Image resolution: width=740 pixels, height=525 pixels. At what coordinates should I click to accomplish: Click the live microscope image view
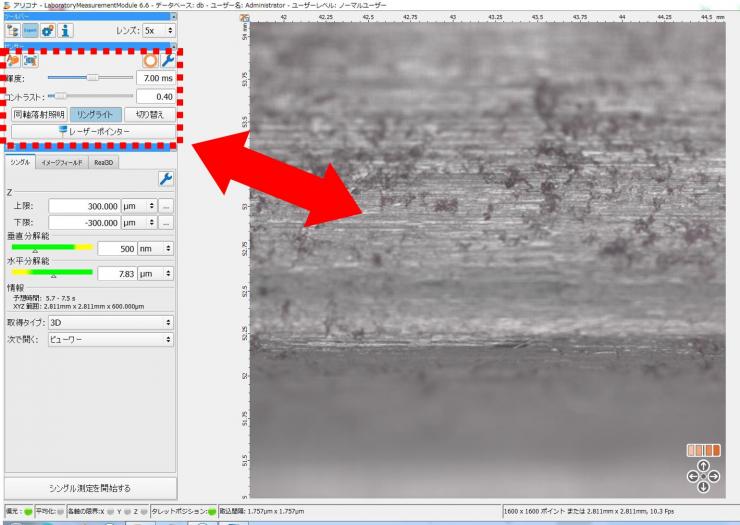(x=488, y=260)
